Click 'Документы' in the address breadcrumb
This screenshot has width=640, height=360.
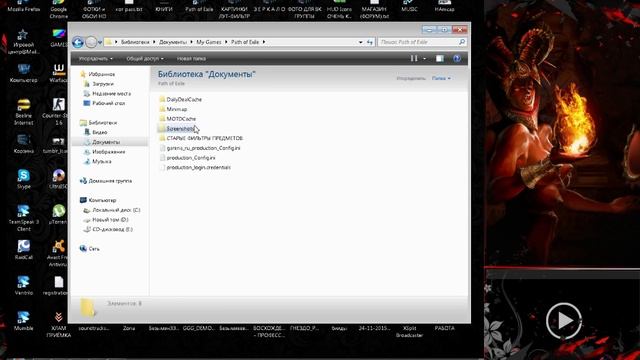(x=173, y=42)
